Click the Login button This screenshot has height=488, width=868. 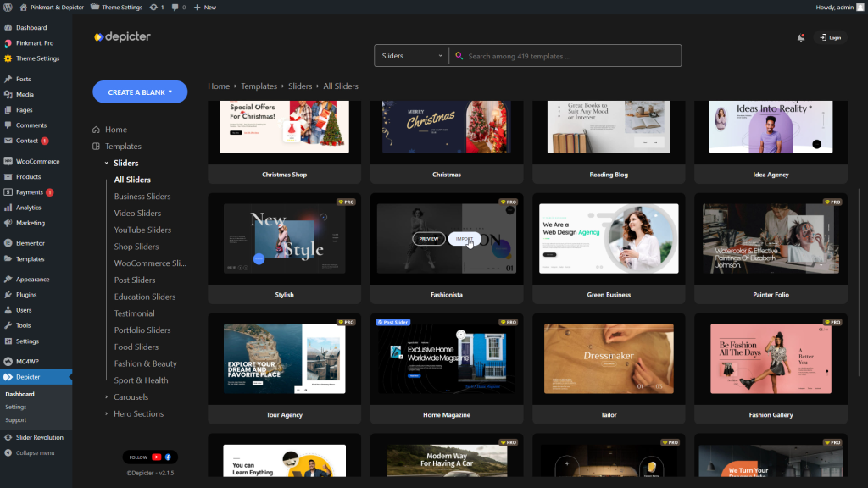[831, 37]
